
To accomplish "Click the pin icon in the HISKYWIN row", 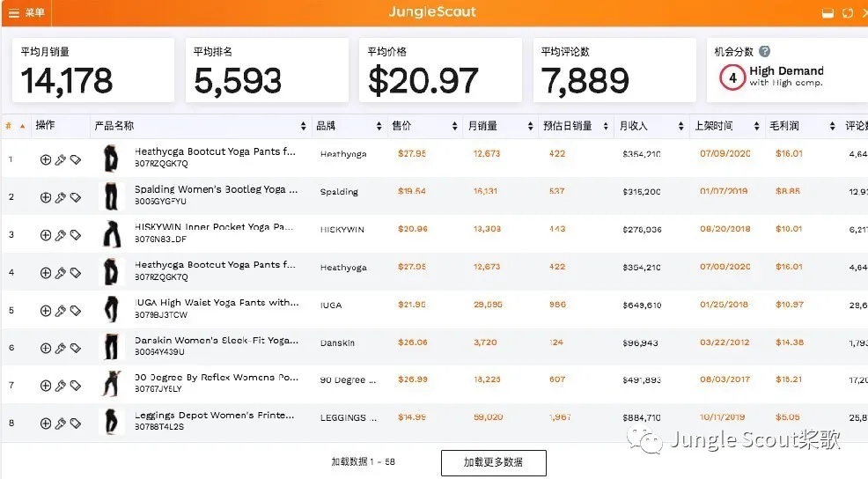I will coord(61,235).
